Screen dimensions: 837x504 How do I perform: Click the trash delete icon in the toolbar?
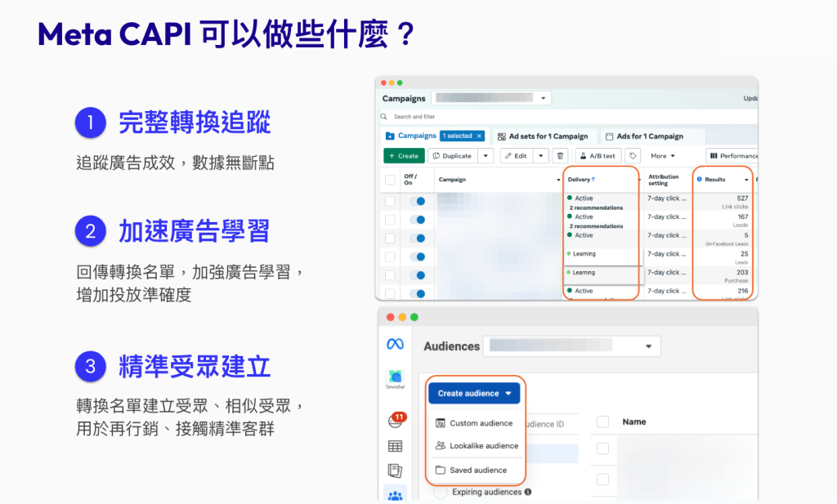(560, 156)
